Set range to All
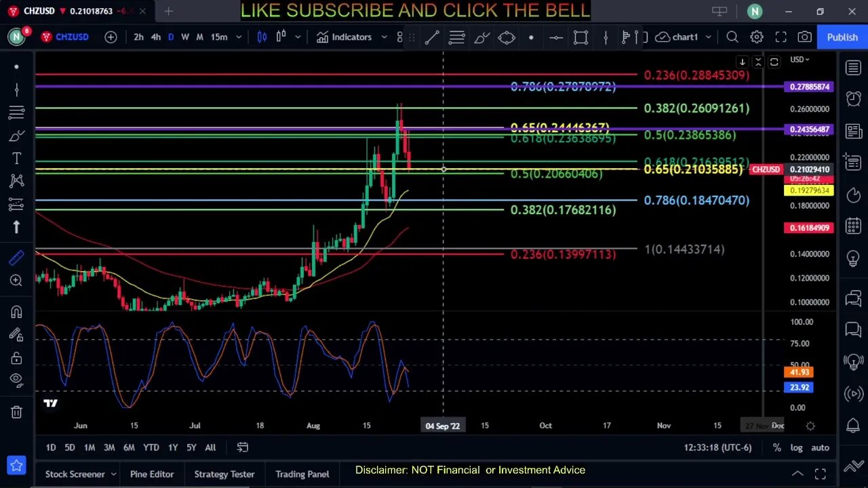Viewport: 868px width, 488px height. pyautogui.click(x=210, y=447)
